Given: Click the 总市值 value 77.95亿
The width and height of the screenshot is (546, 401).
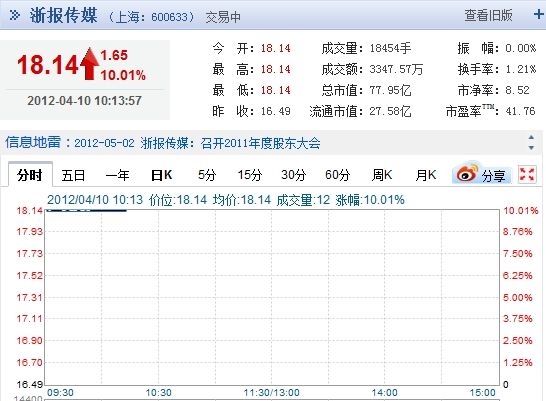Looking at the screenshot, I should (390, 91).
